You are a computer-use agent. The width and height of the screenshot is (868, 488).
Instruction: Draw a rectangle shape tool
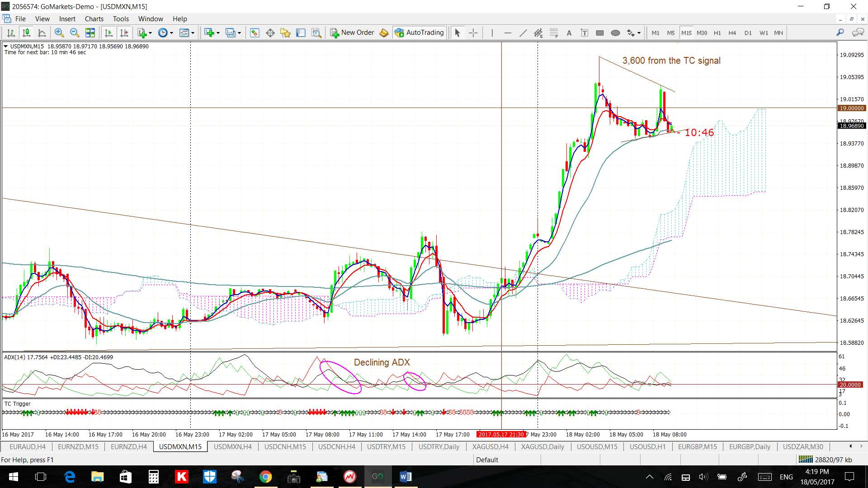click(x=600, y=33)
